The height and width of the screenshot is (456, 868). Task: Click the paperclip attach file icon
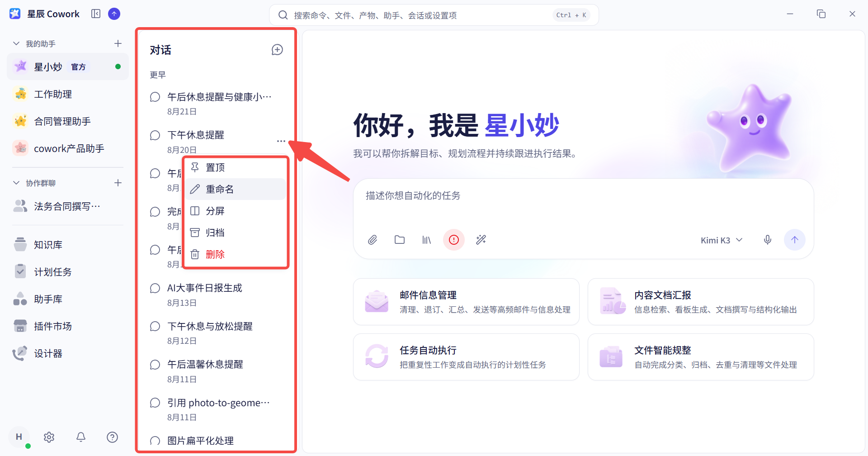tap(373, 240)
